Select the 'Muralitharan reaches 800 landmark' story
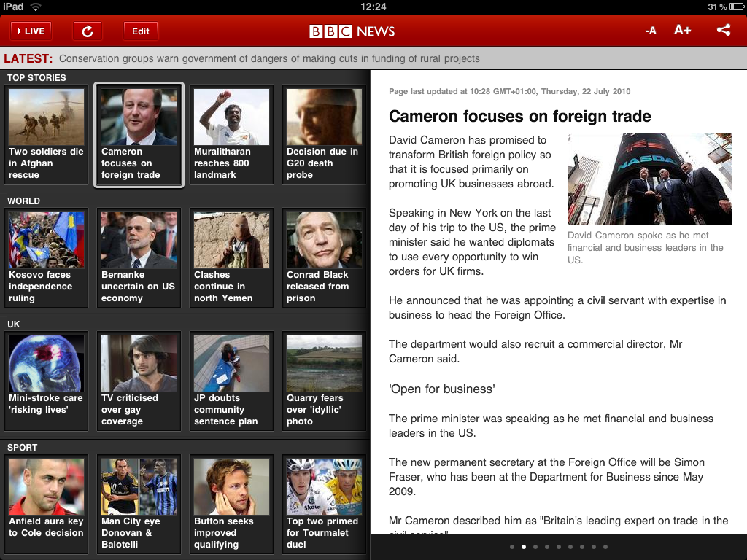 pos(232,135)
